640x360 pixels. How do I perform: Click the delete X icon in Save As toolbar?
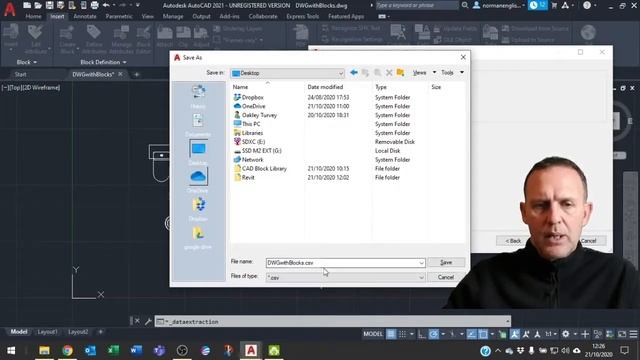(x=389, y=73)
